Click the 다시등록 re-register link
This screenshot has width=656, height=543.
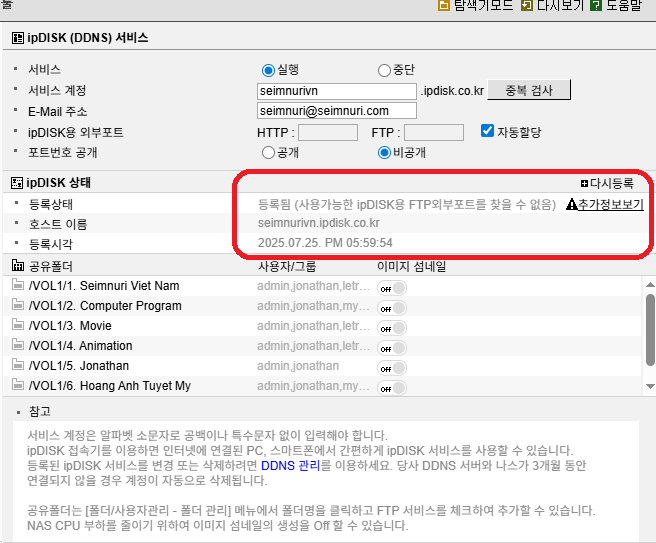pyautogui.click(x=612, y=183)
